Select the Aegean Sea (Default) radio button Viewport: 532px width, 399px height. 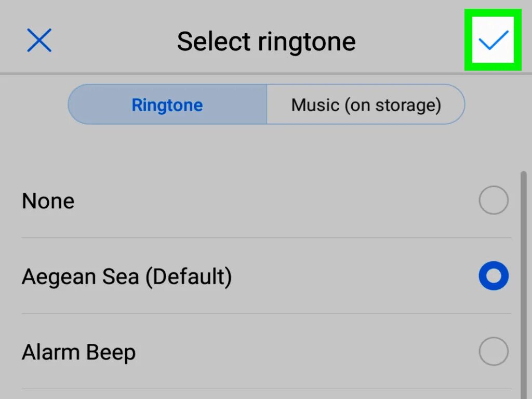pos(493,276)
